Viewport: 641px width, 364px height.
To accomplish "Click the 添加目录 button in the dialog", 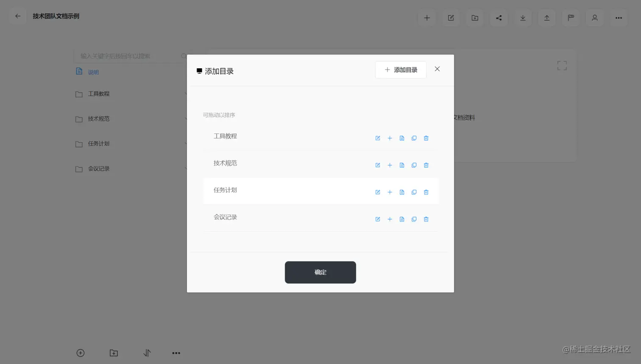I will [400, 69].
